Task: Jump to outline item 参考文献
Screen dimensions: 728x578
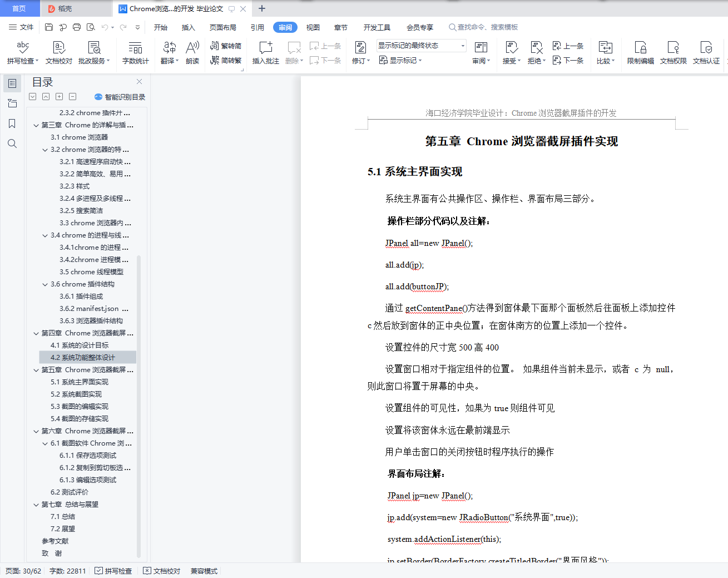Action: pos(55,541)
